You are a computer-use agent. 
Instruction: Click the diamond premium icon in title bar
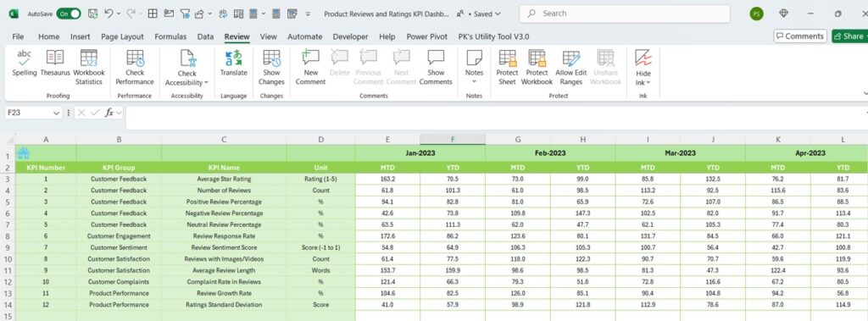[783, 14]
